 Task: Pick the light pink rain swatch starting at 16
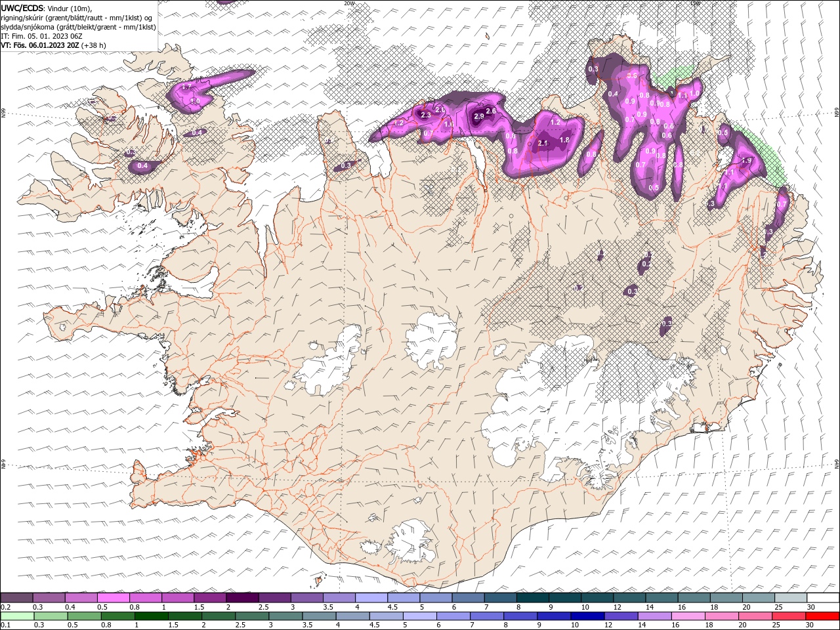point(687,616)
